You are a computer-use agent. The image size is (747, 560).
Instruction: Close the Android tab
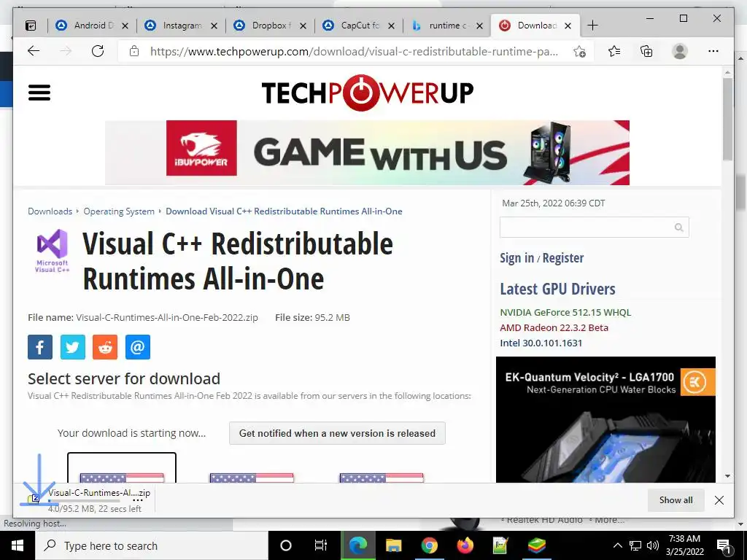[x=125, y=26]
